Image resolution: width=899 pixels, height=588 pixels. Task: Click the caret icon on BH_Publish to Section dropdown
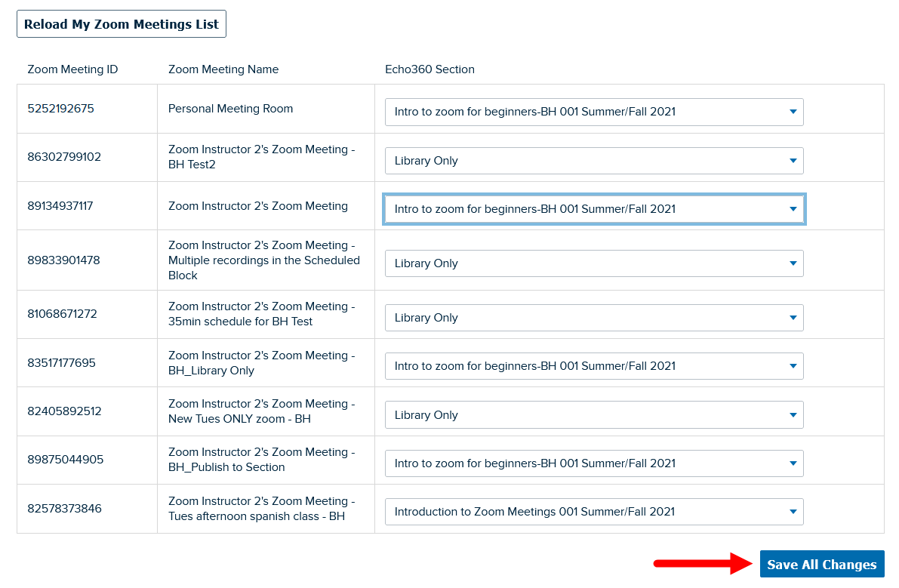pos(793,463)
